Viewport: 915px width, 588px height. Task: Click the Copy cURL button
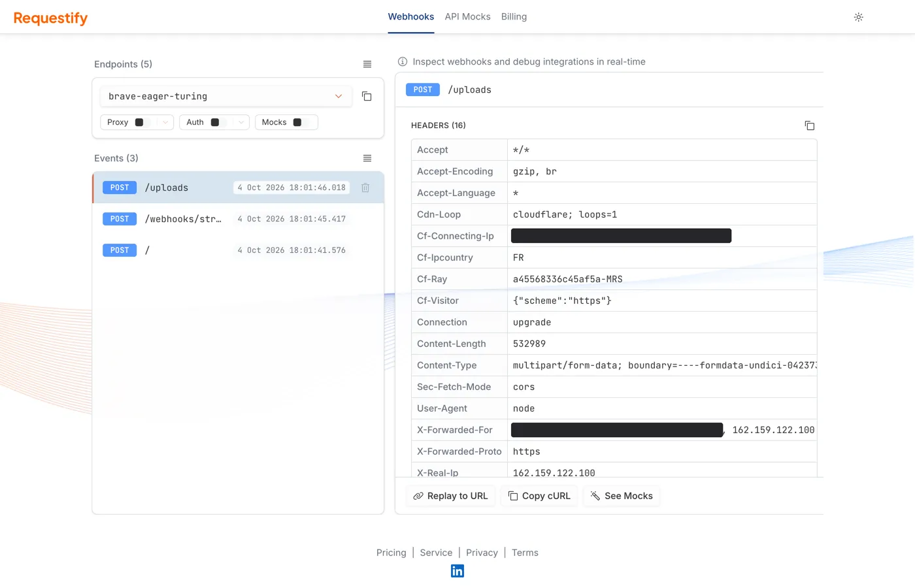pos(539,496)
